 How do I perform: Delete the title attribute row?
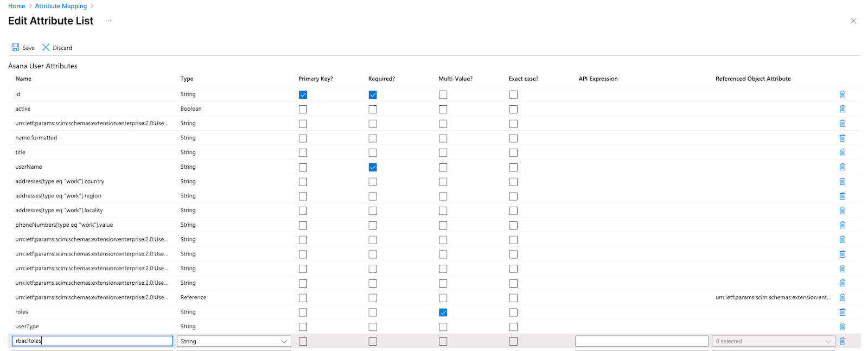[x=843, y=152]
